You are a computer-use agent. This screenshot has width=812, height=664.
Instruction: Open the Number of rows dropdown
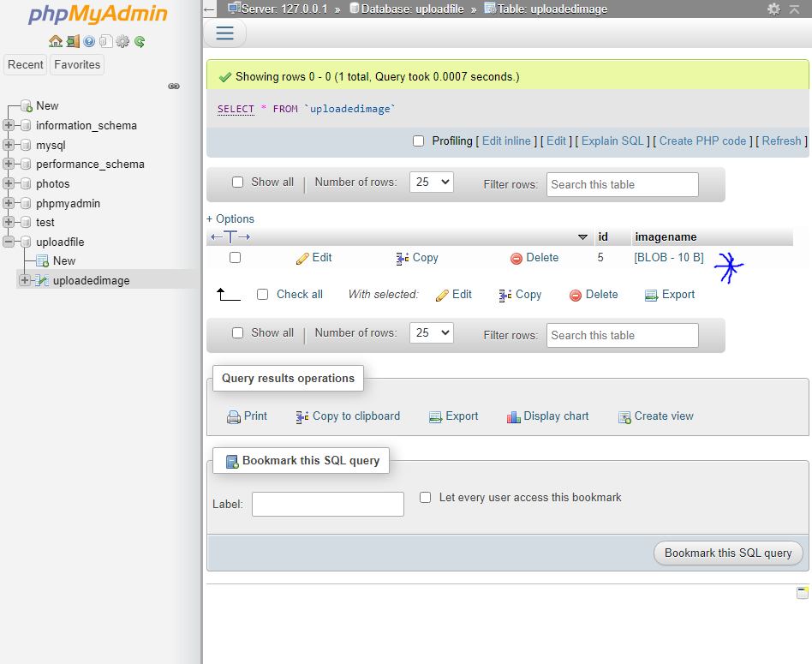pos(431,182)
